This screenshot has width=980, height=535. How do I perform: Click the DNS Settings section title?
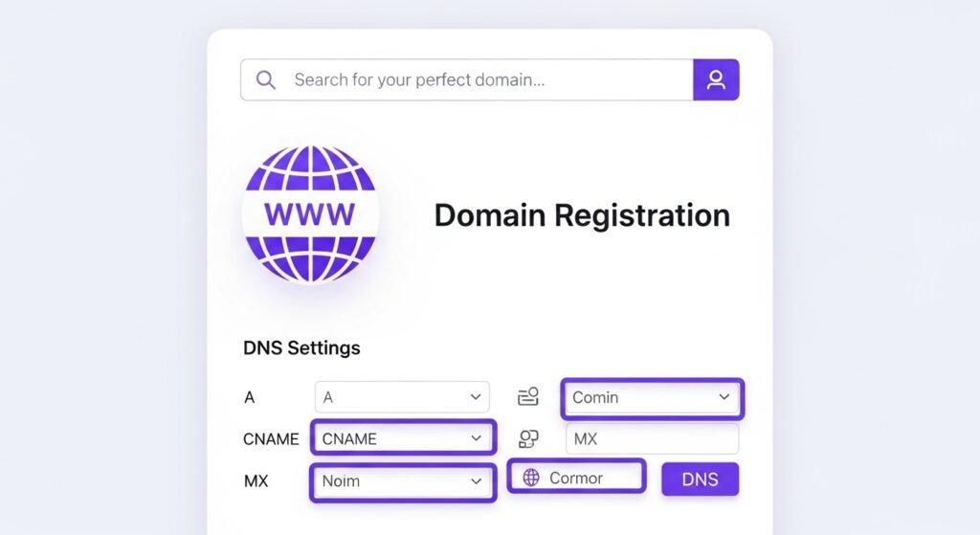coord(302,347)
